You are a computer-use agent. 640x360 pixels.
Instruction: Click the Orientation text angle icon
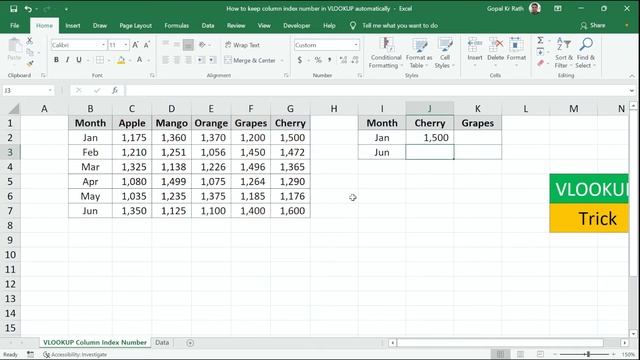pos(202,45)
